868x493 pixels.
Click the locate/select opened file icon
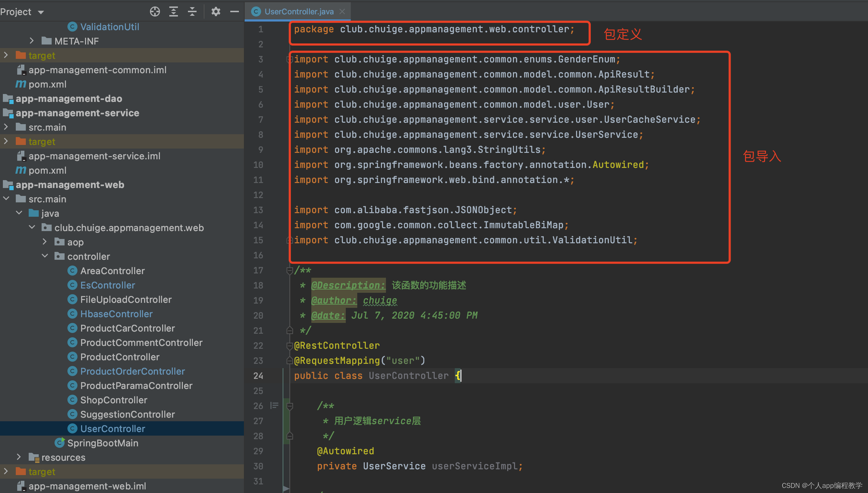tap(155, 11)
